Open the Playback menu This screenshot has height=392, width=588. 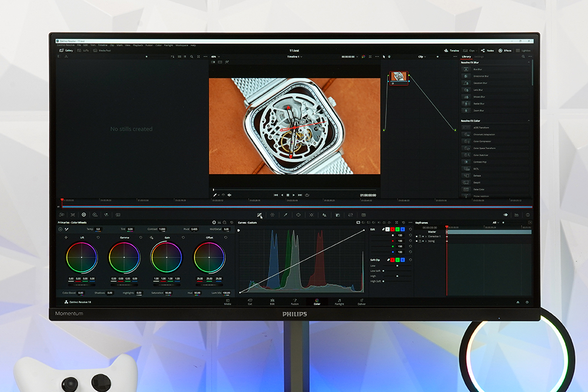click(138, 45)
